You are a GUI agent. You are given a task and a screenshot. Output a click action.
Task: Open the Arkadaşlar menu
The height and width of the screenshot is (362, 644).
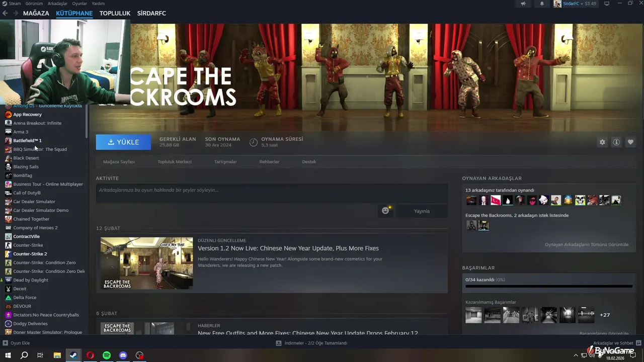[x=57, y=4]
